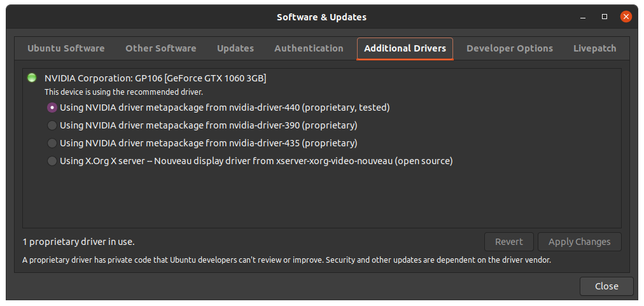Viewport: 644px width, 306px height.
Task: Click the orange window close icon
Action: tap(626, 17)
